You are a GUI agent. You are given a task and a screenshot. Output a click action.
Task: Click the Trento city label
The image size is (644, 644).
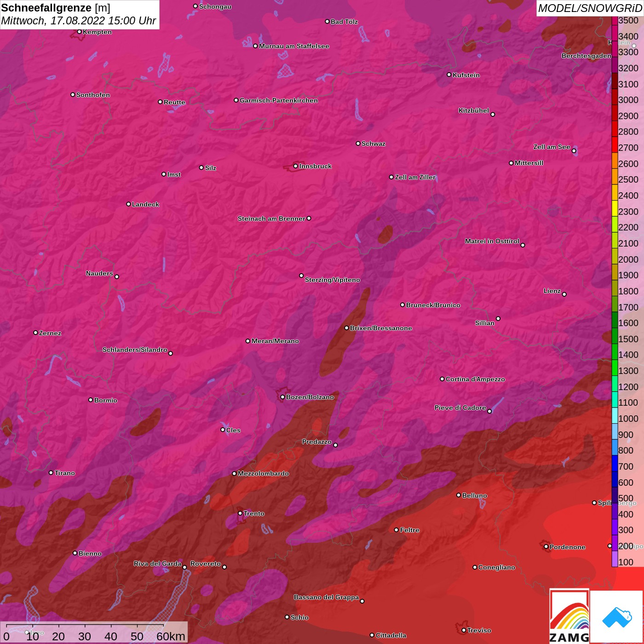click(x=254, y=513)
